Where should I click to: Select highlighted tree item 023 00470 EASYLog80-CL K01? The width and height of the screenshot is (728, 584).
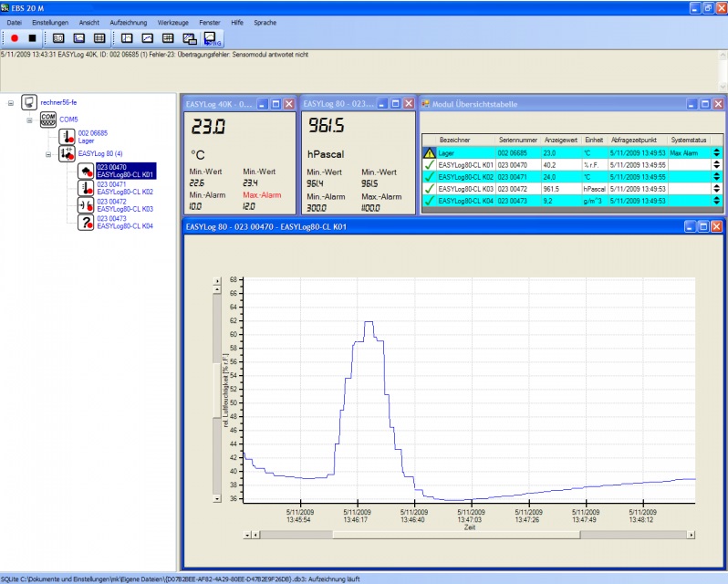(x=126, y=171)
